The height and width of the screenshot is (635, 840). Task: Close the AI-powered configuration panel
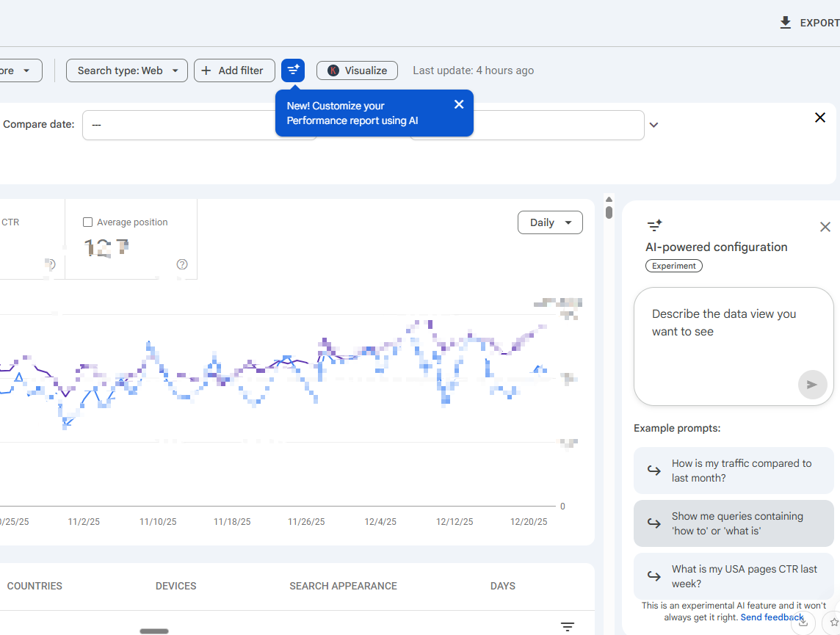tap(825, 227)
